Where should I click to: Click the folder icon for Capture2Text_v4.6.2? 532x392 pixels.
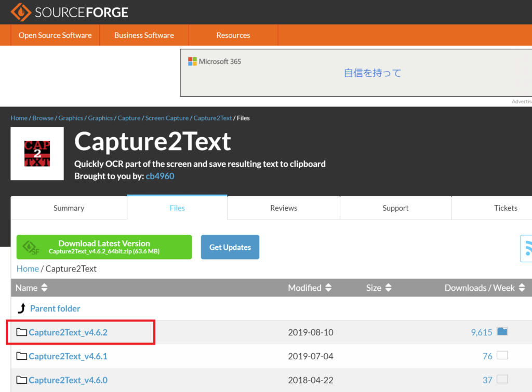(22, 332)
